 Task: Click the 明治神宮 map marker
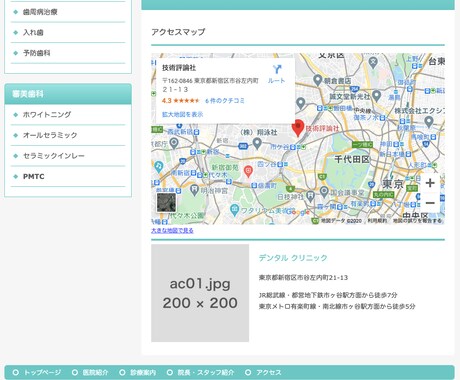click(194, 190)
